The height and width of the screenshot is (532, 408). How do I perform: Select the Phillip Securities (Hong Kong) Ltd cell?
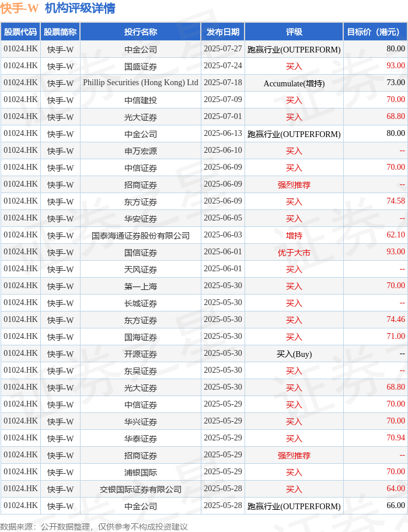pos(141,83)
